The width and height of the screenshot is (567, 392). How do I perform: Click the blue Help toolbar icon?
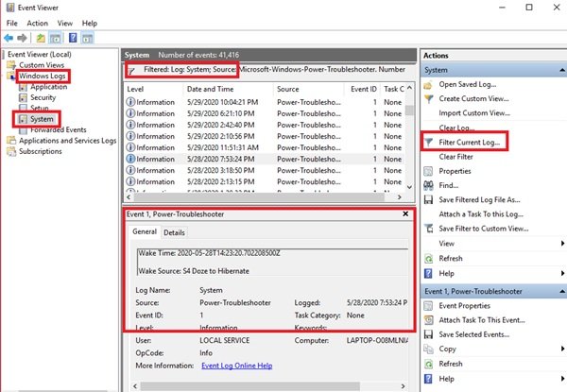pyautogui.click(x=74, y=38)
